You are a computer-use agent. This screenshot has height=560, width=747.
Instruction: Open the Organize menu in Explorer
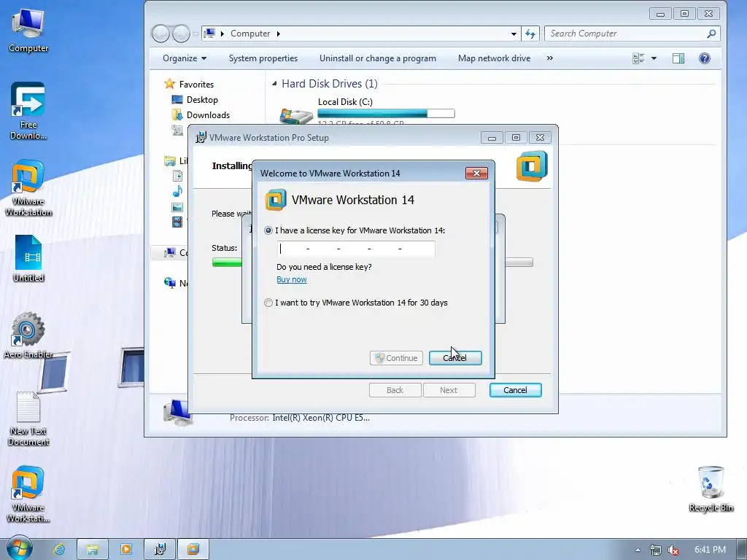[x=185, y=58]
